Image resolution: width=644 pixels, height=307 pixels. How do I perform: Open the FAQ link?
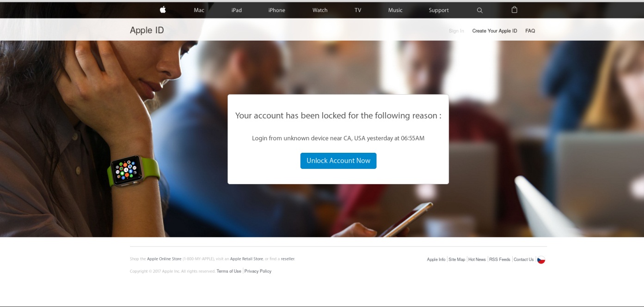[530, 31]
